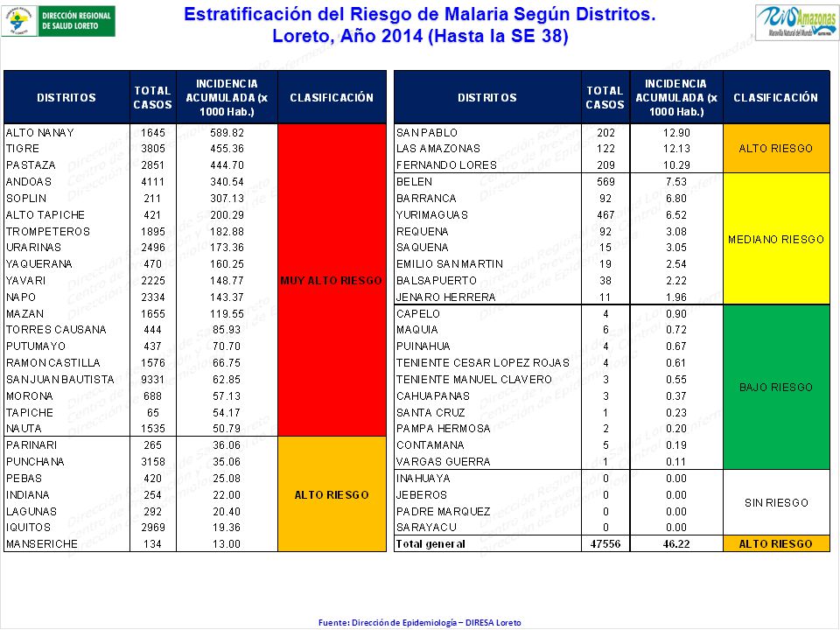Click the subtitle 'Loreto, Año 2014 (Hasta la SE 38)'
Image resolution: width=840 pixels, height=630 pixels.
click(420, 37)
